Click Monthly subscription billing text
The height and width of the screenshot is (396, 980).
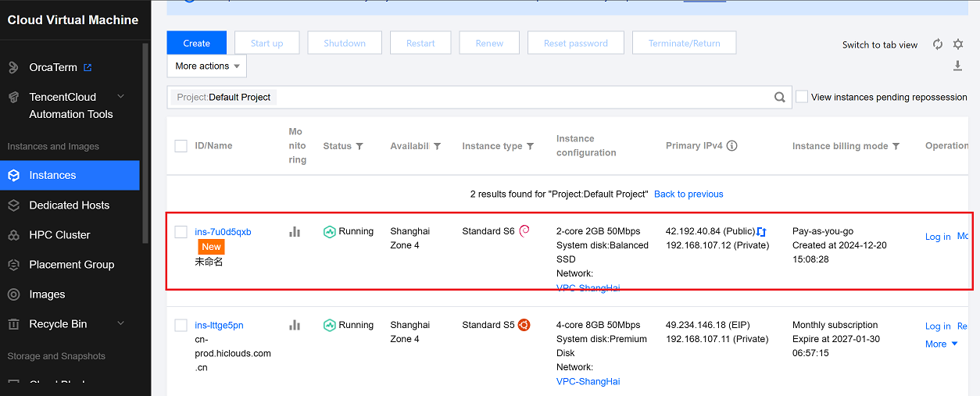tap(835, 325)
